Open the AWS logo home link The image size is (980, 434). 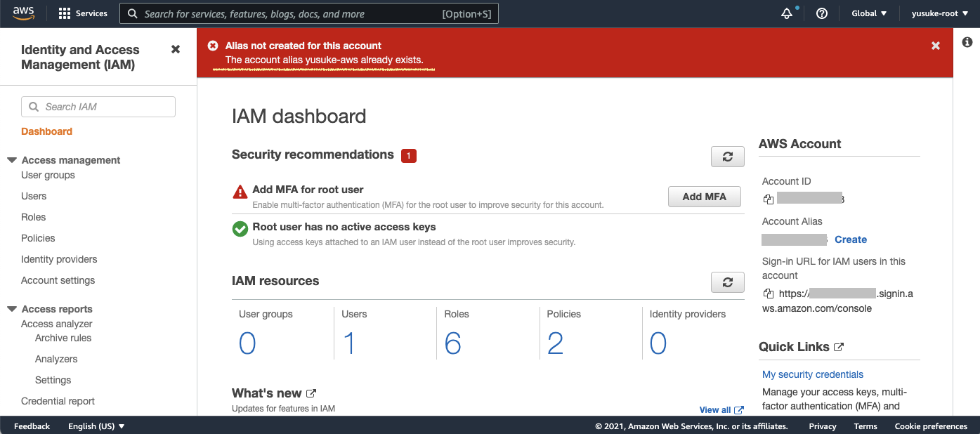(x=23, y=13)
